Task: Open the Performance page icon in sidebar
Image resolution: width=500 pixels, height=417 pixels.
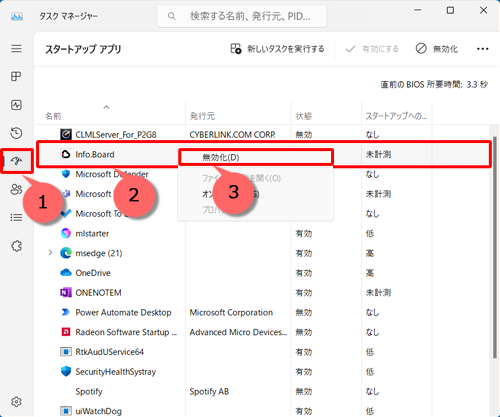Action: 16,105
